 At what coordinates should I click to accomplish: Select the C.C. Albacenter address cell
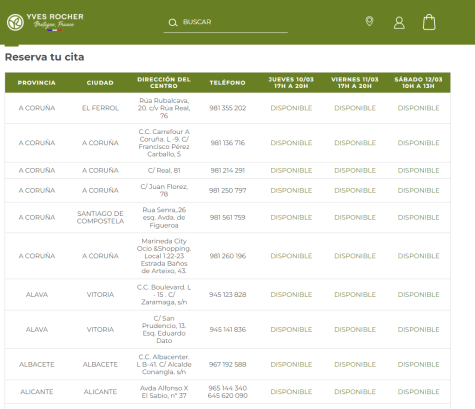pos(164,364)
